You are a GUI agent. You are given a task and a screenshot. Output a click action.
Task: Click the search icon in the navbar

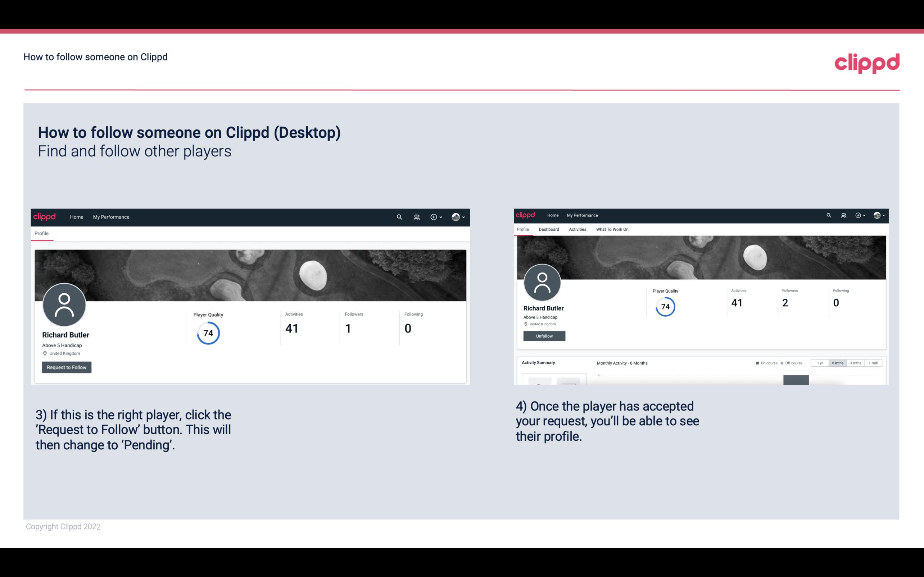[399, 217]
